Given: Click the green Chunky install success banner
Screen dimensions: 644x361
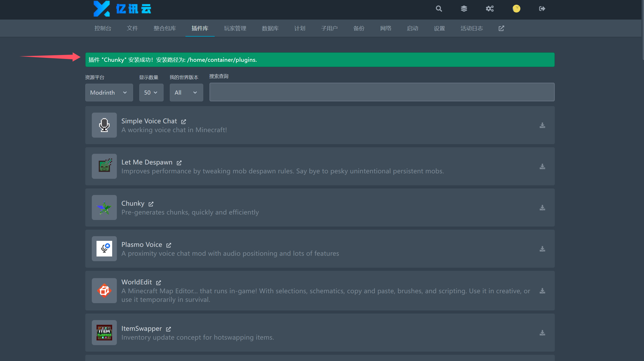Looking at the screenshot, I should tap(320, 60).
